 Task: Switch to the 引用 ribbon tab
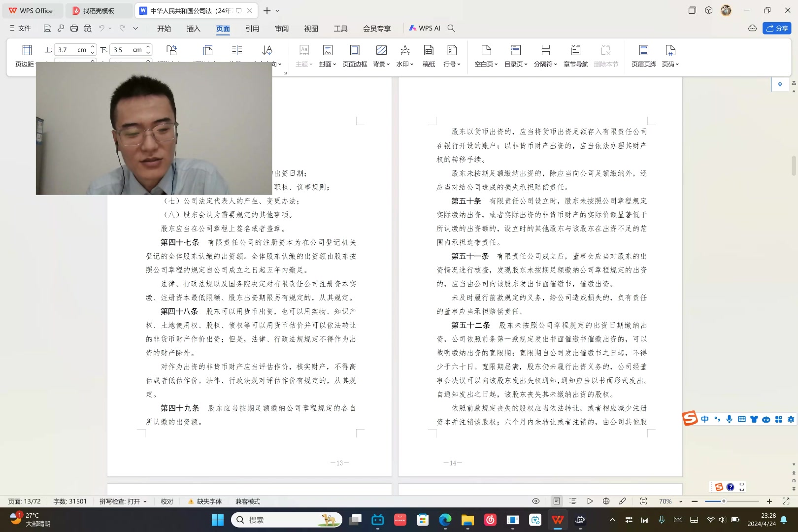(x=252, y=29)
